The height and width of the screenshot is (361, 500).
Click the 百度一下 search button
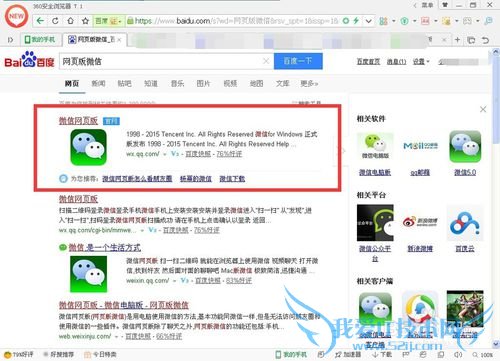coord(298,61)
